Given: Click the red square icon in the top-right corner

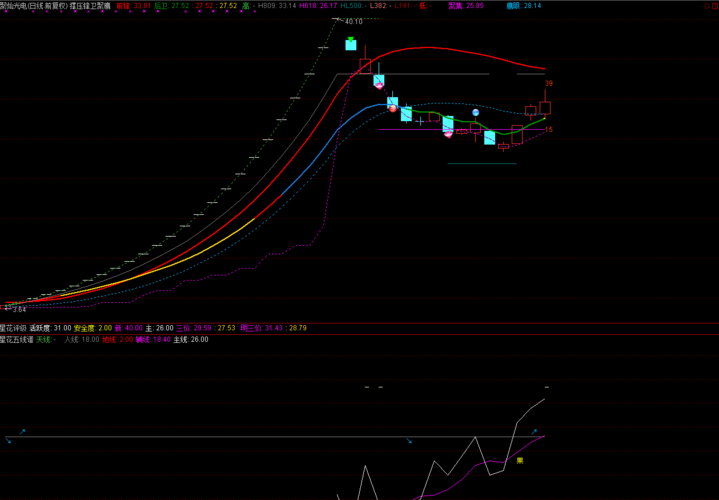Looking at the screenshot, I should coord(715,6).
